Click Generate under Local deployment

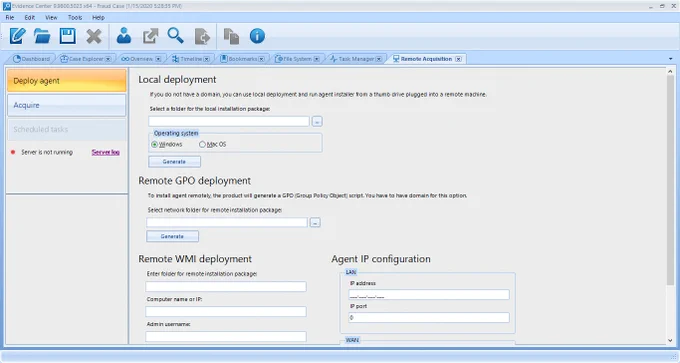174,162
